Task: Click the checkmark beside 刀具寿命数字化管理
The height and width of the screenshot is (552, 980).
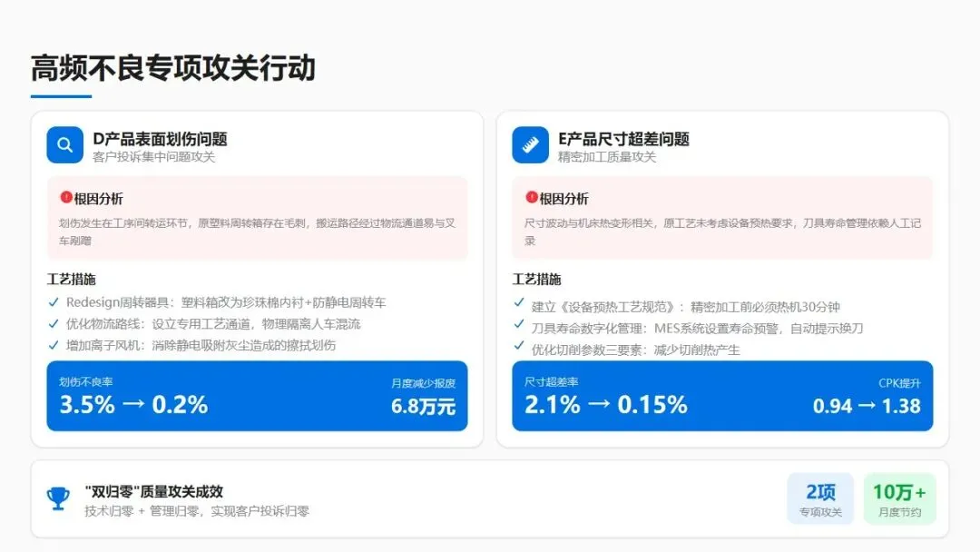Action: point(519,324)
